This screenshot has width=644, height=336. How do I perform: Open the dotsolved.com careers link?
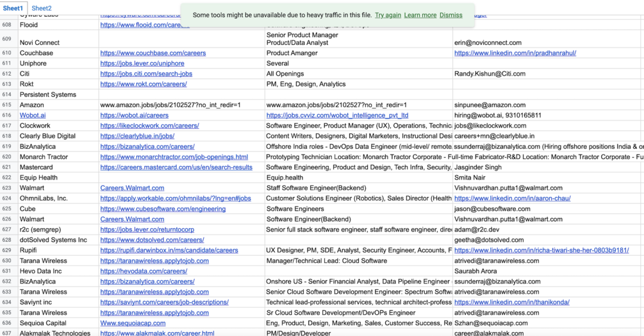click(152, 240)
